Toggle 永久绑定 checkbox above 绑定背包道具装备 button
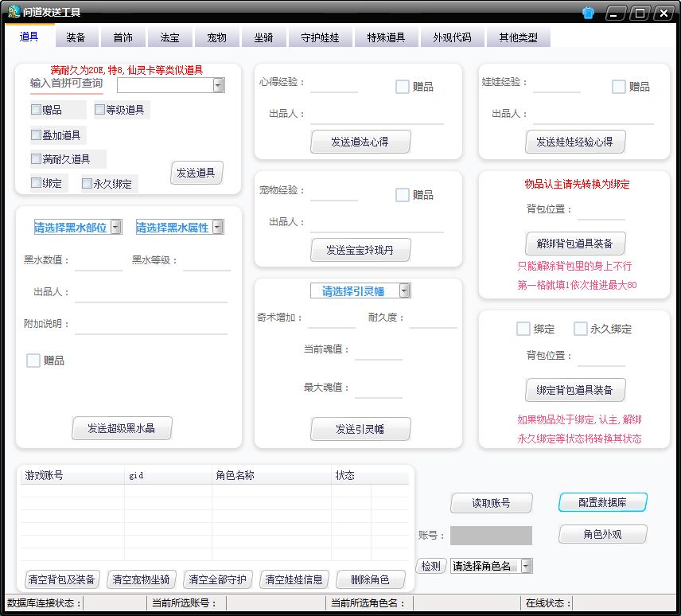681x616 pixels. (580, 329)
